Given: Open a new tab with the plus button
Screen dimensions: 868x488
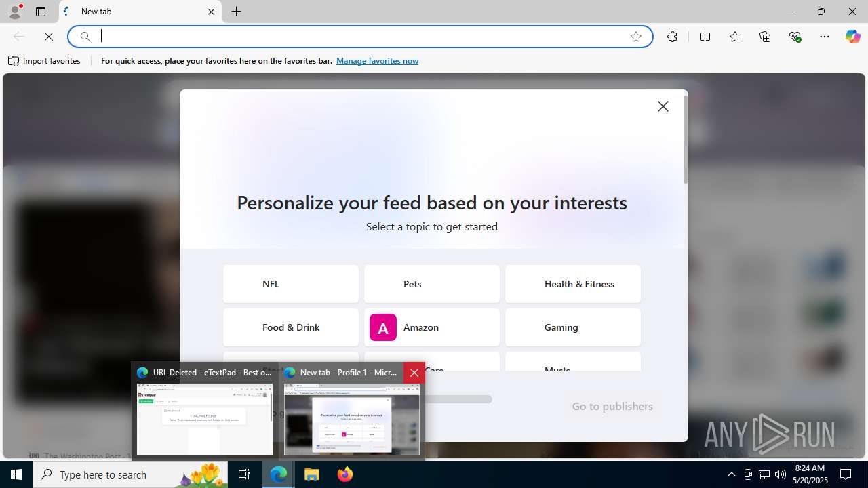Looking at the screenshot, I should coord(236,12).
